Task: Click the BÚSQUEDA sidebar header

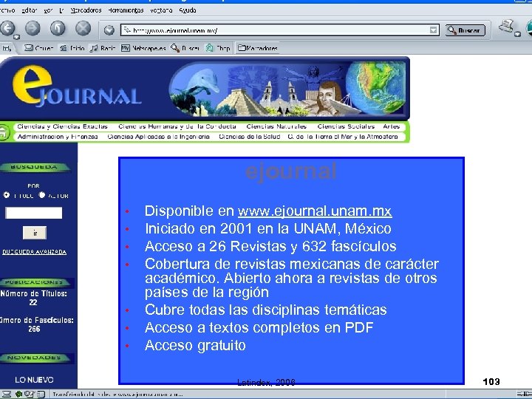Action: coord(35,167)
